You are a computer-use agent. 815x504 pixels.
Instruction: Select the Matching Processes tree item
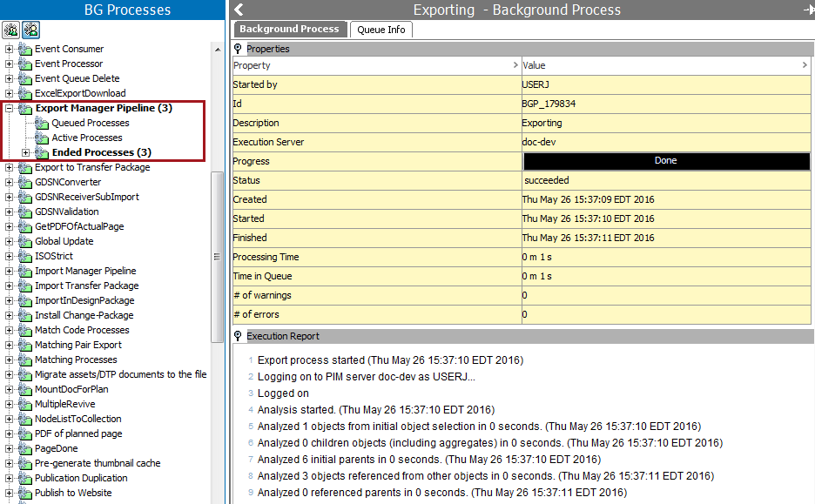[x=76, y=360]
